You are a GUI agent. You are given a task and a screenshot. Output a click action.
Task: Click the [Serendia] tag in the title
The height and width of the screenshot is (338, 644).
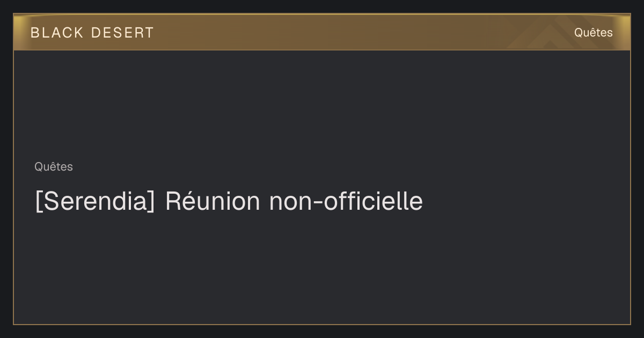[x=95, y=201]
